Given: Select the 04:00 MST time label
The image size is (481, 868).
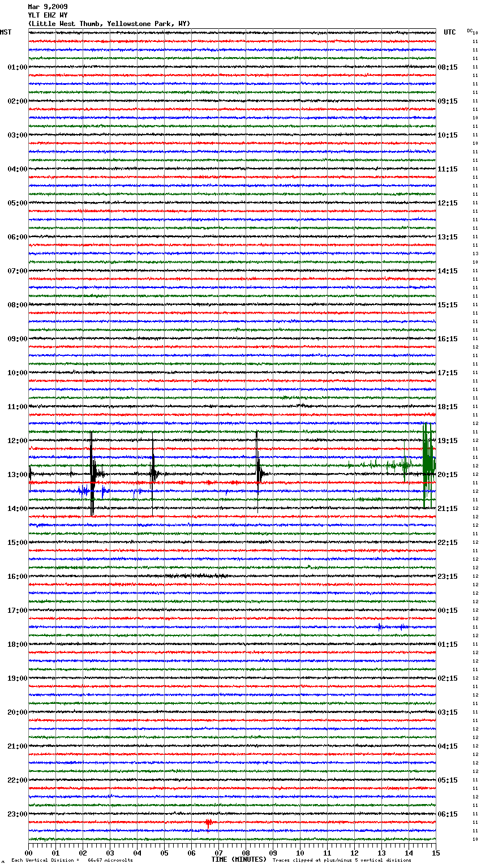Looking at the screenshot, I should (x=18, y=169).
